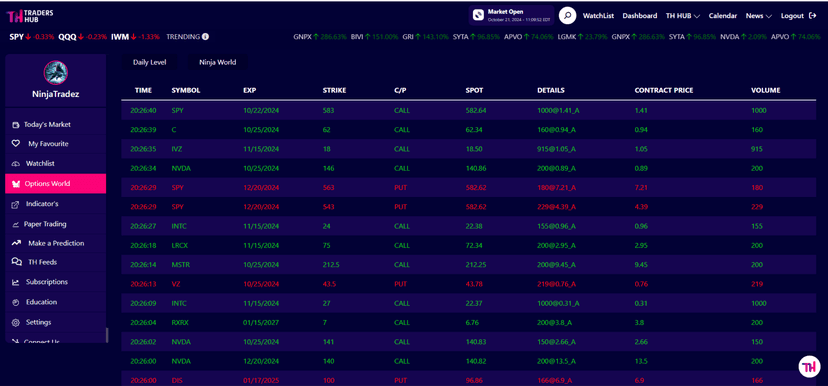The width and height of the screenshot is (828, 386).
Task: Select the LRCX symbol cell
Action: [180, 246]
